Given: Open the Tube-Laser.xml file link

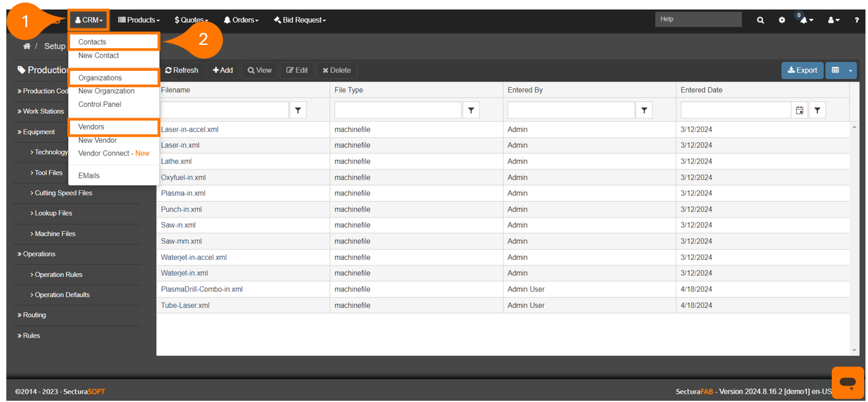Looking at the screenshot, I should (185, 305).
